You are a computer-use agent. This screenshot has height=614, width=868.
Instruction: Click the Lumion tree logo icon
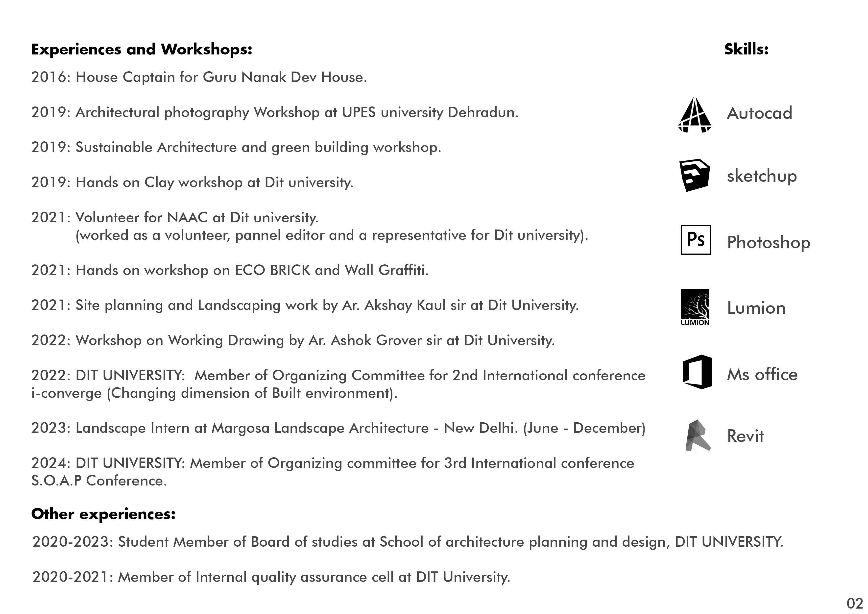(x=695, y=307)
